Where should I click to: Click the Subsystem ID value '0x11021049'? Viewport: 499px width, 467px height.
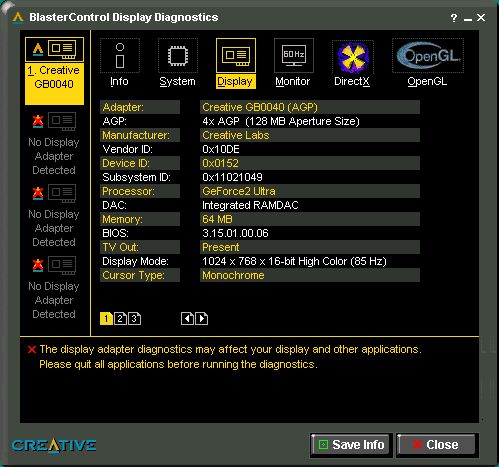[232, 177]
